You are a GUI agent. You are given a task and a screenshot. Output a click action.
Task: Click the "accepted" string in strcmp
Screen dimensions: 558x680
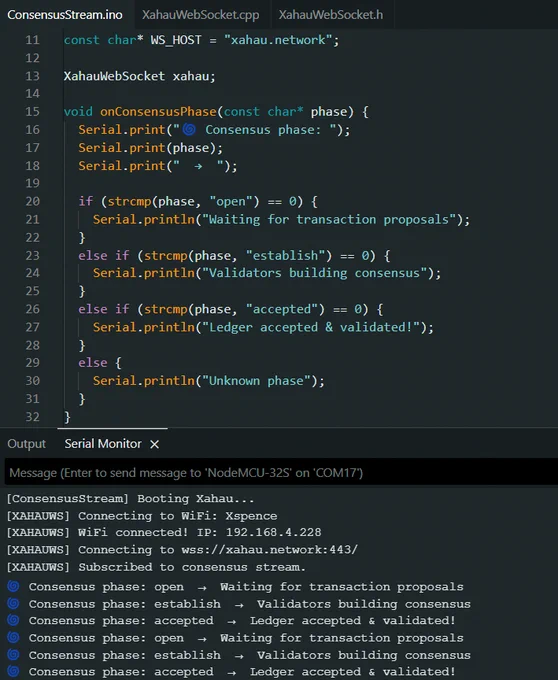tap(282, 309)
